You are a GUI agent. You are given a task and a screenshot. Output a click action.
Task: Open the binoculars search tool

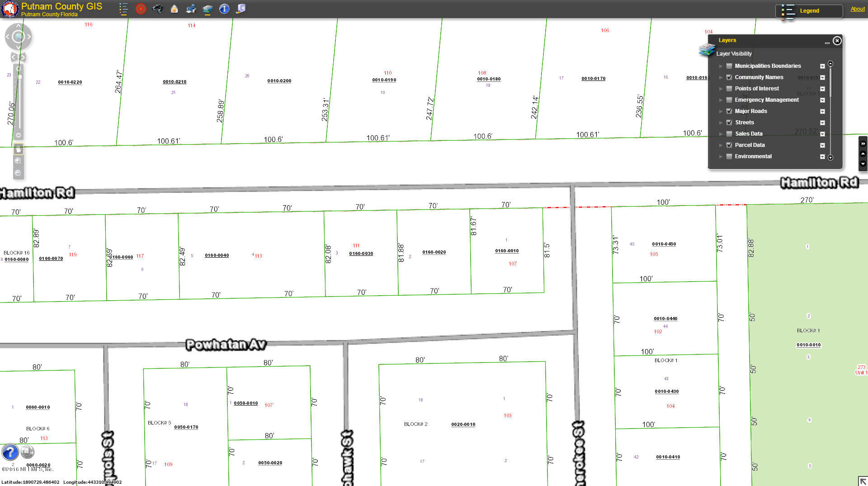pos(157,9)
